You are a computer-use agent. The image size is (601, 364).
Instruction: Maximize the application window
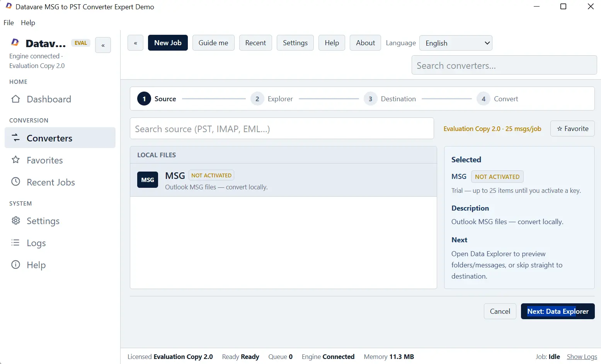pos(563,7)
